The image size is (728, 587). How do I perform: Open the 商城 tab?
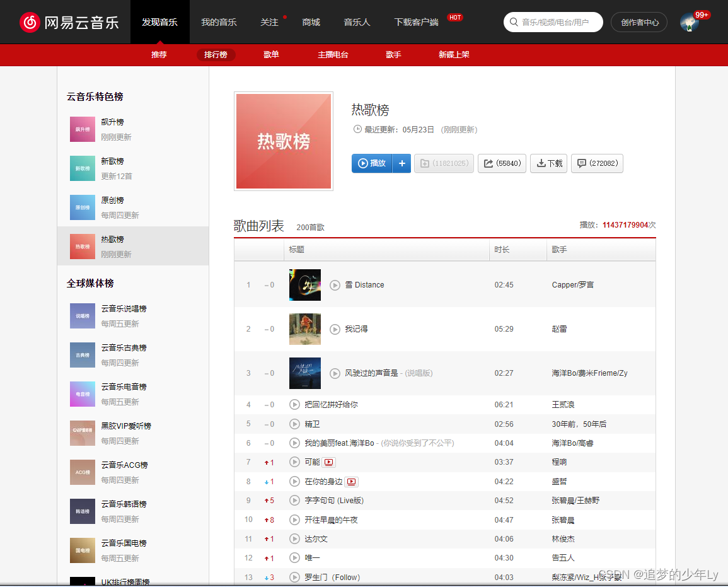[311, 22]
